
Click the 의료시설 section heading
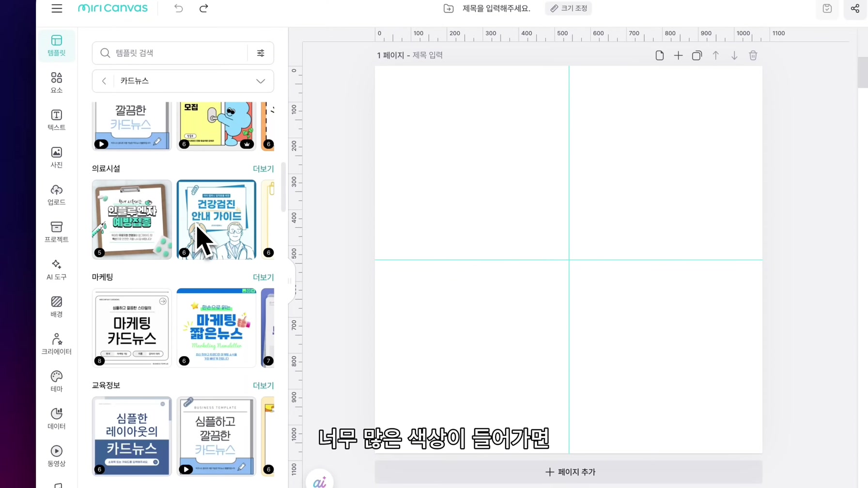coord(106,169)
